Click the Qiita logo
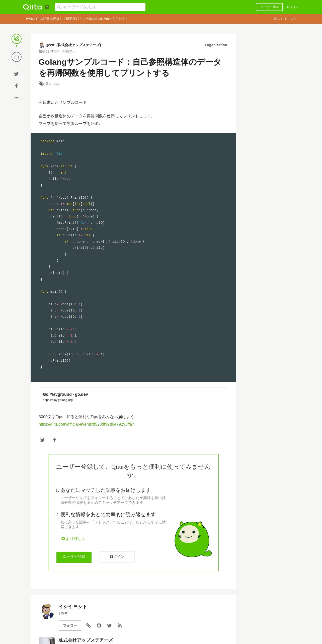The image size is (322, 644). (32, 7)
